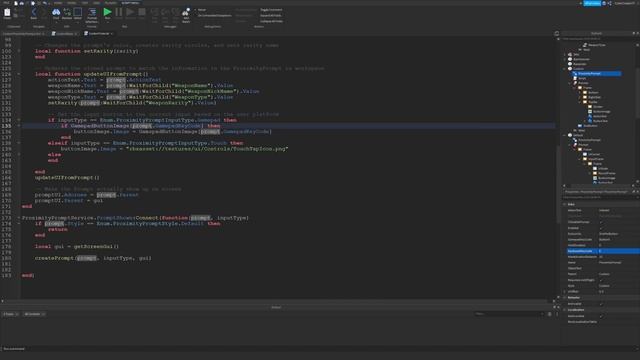Open the Replace tool
Viewport: 640px width, 360px height.
[67, 12]
